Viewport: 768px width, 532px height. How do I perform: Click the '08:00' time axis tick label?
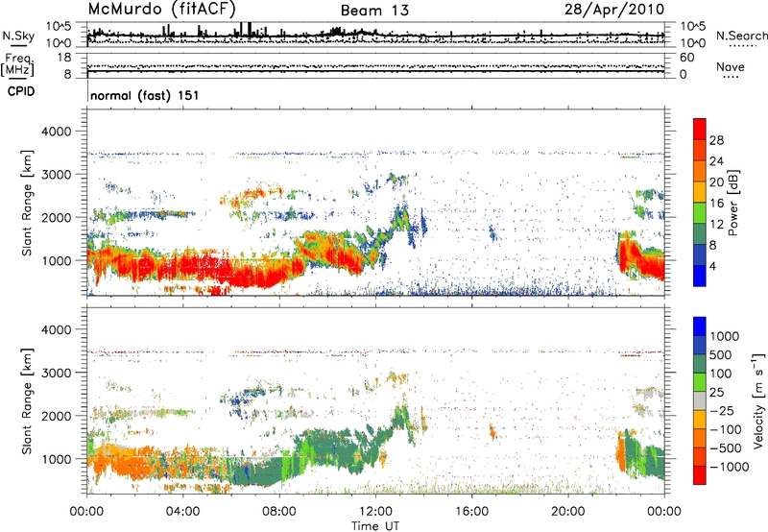coord(278,512)
